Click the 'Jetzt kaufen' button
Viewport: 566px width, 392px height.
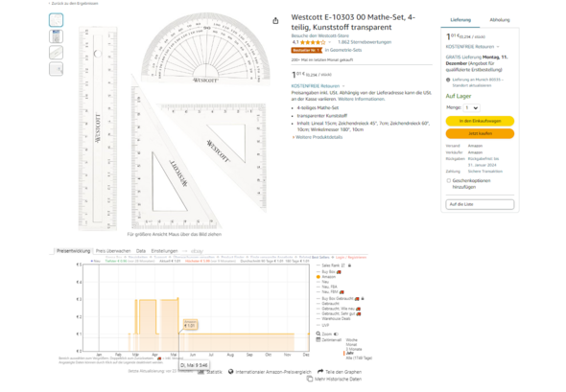point(480,133)
